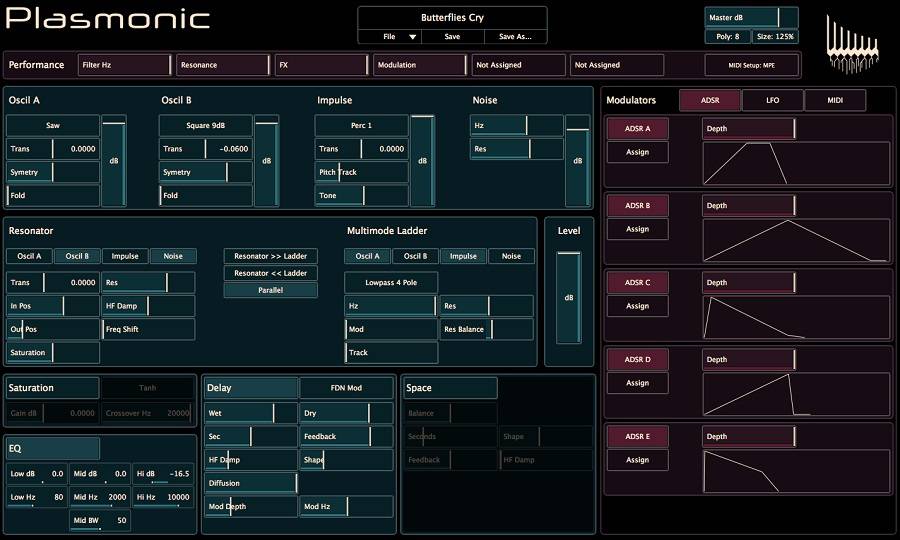Viewport: 900px width, 540px height.
Task: Enable the Space effect section
Action: tap(450, 388)
